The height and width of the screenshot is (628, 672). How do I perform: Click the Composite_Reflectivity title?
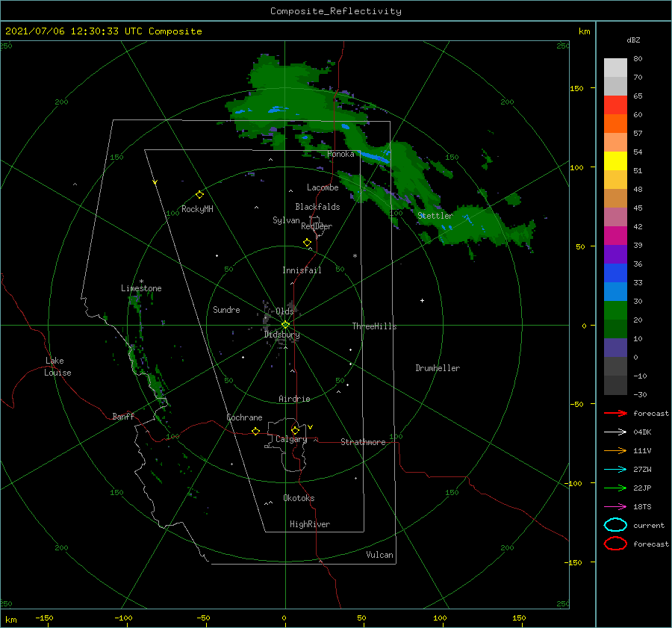(x=336, y=11)
